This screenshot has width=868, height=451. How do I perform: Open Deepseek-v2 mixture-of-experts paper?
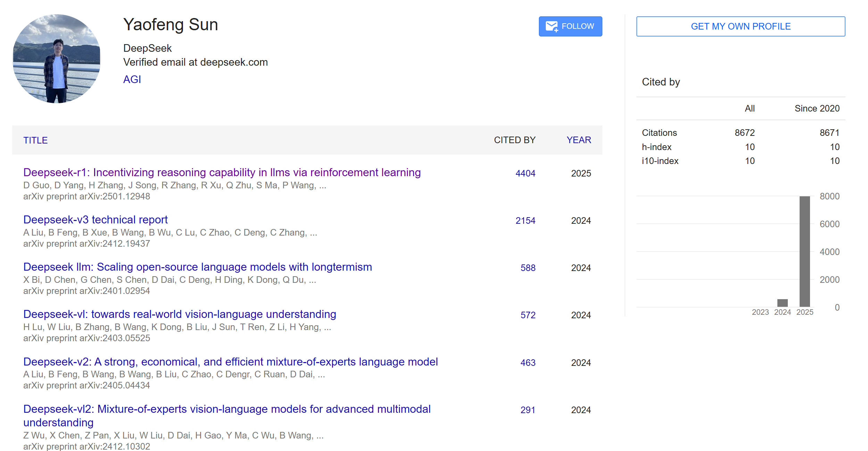click(x=231, y=362)
